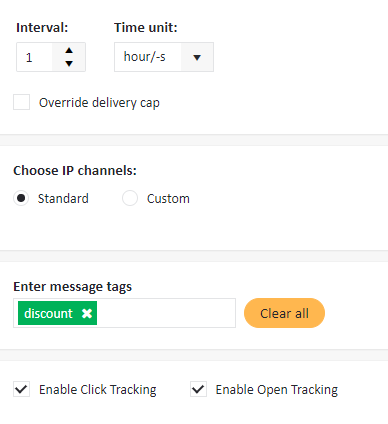The height and width of the screenshot is (424, 388).
Task: Click the Enable Click Tracking label text
Action: [x=98, y=390]
